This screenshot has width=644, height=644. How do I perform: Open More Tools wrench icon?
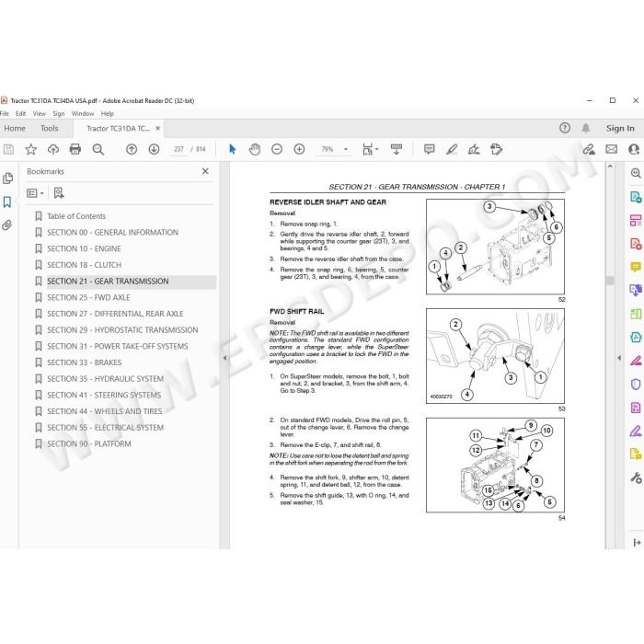click(636, 477)
